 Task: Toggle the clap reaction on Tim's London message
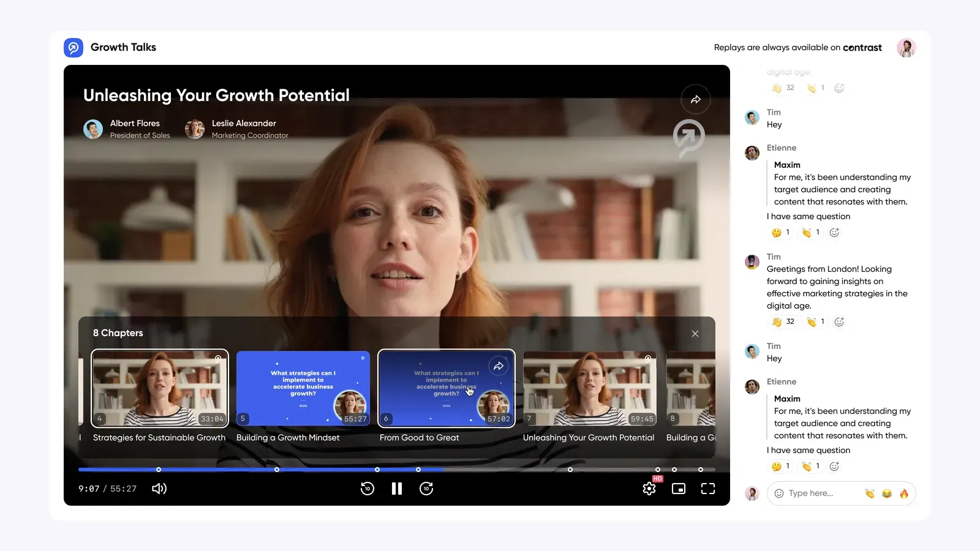[815, 321]
